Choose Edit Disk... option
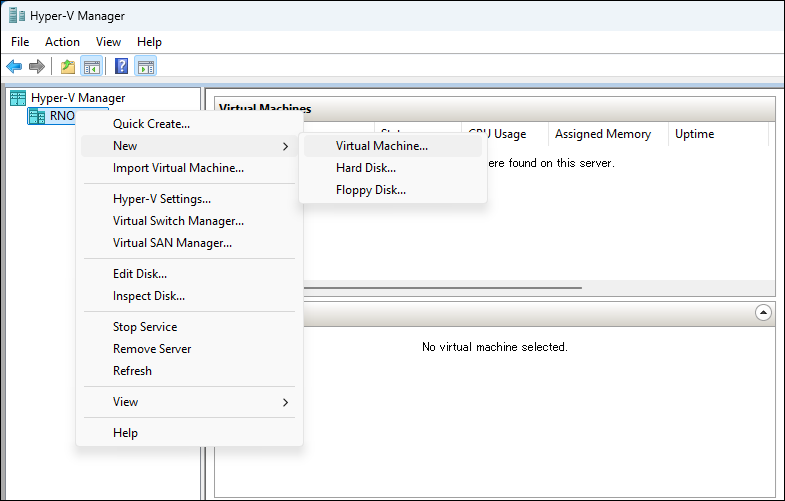785x501 pixels. [189, 274]
